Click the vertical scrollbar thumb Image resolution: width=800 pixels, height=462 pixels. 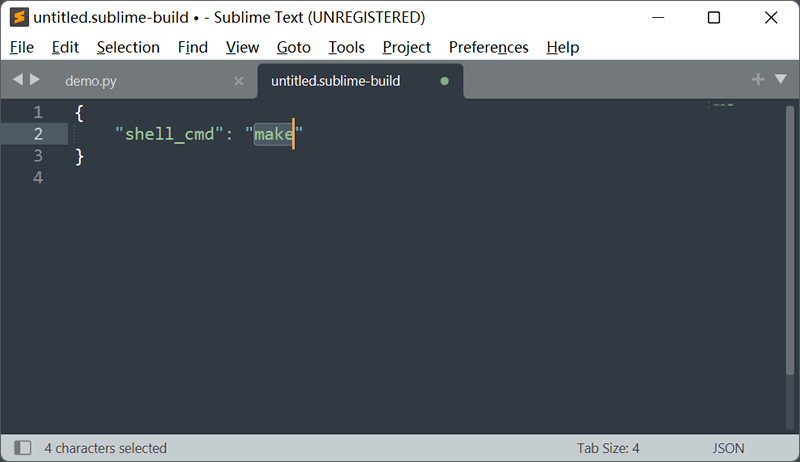point(790,240)
